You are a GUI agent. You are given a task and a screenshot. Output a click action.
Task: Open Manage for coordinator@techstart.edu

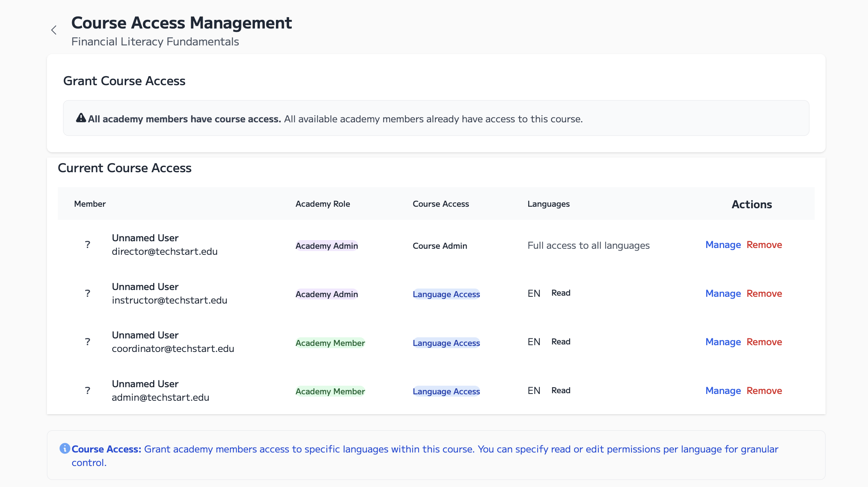[x=723, y=342]
